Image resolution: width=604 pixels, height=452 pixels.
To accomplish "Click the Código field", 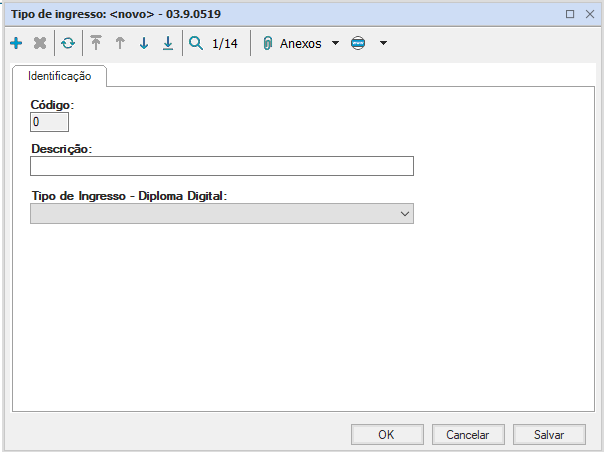I will [50, 122].
